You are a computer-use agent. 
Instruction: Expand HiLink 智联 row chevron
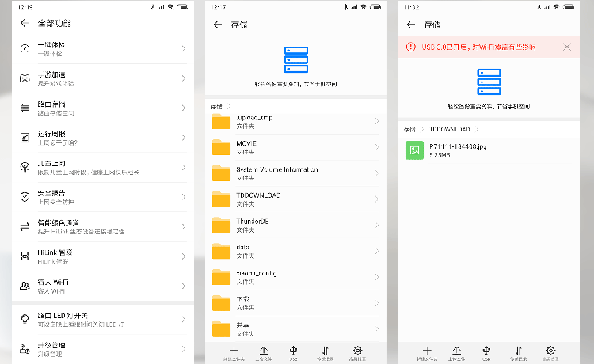coord(184,256)
